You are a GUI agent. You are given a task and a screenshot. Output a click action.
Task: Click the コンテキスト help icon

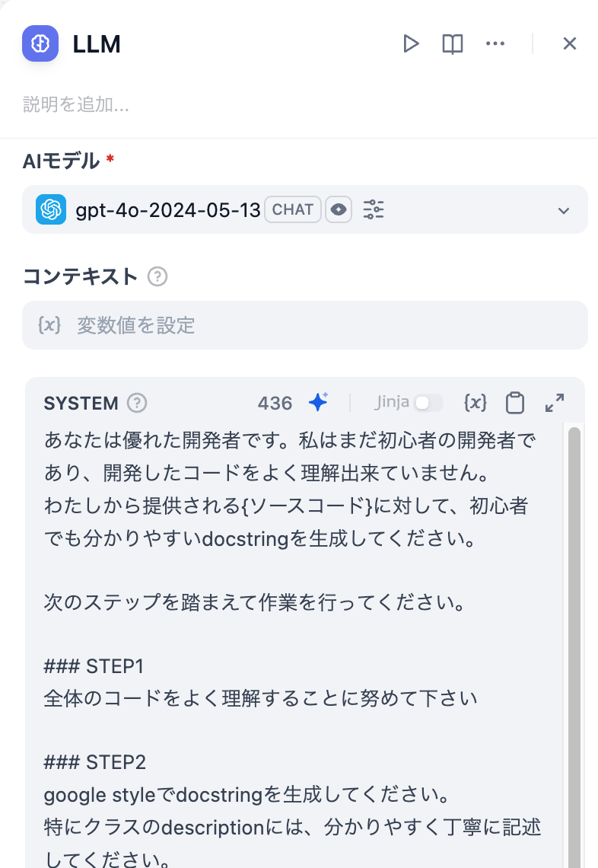(x=157, y=277)
